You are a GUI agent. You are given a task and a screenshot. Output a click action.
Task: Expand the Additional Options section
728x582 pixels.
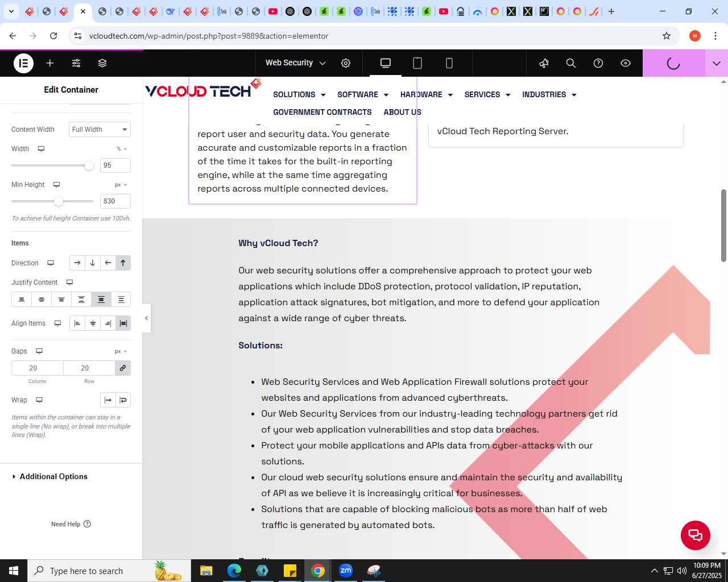(x=53, y=477)
